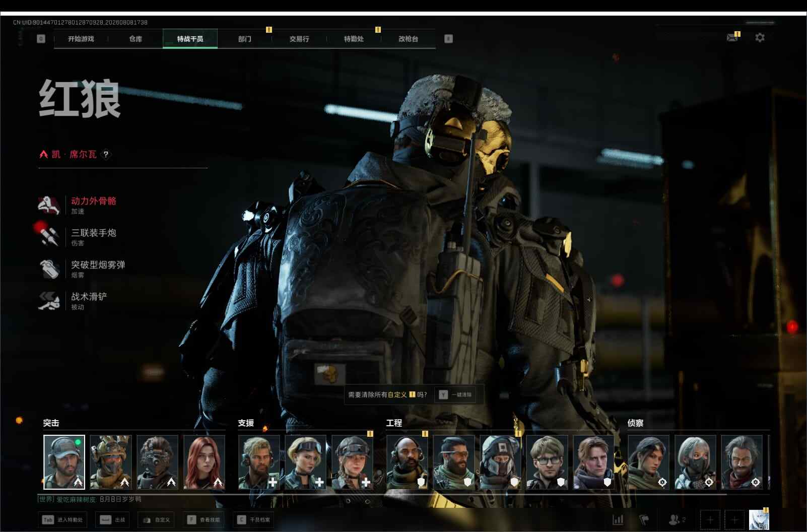Pick the fully masked helmet engineer portrait
This screenshot has height=532, width=807.
500,462
